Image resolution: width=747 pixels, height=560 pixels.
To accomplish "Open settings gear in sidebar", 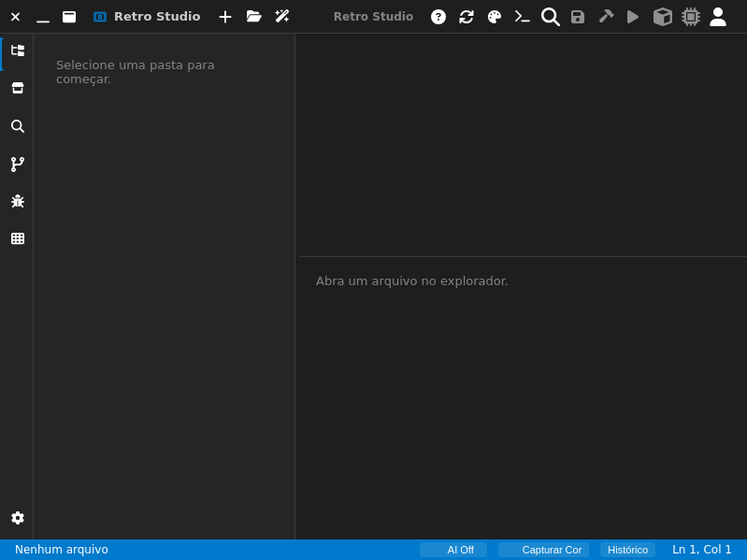I will [x=18, y=518].
